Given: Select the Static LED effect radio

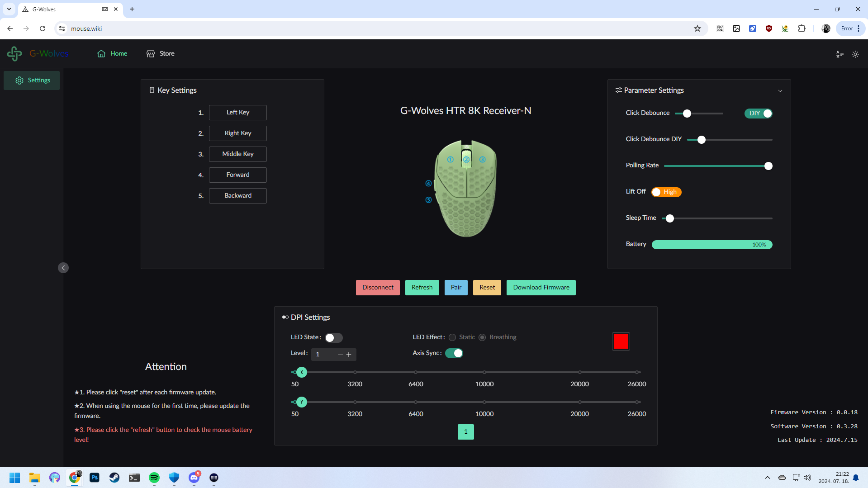Looking at the screenshot, I should [452, 337].
